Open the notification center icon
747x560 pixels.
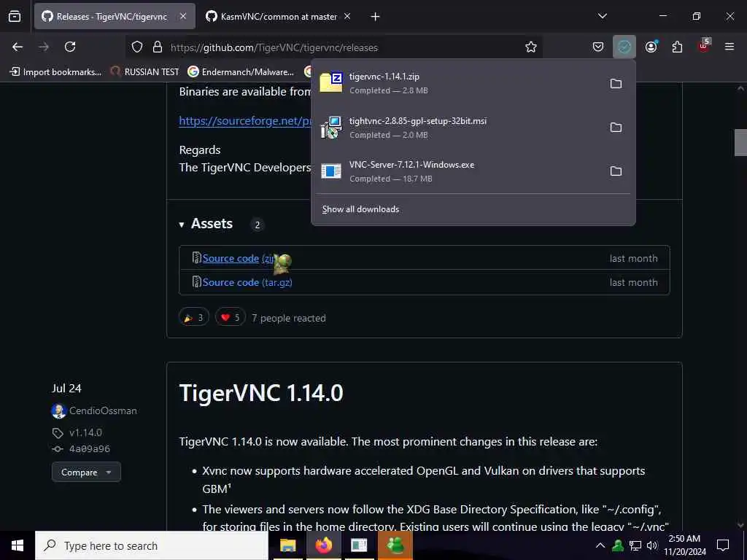tap(723, 545)
